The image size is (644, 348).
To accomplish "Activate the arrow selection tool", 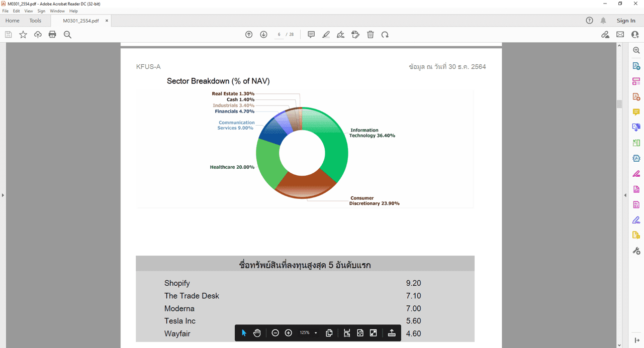I will coord(244,333).
